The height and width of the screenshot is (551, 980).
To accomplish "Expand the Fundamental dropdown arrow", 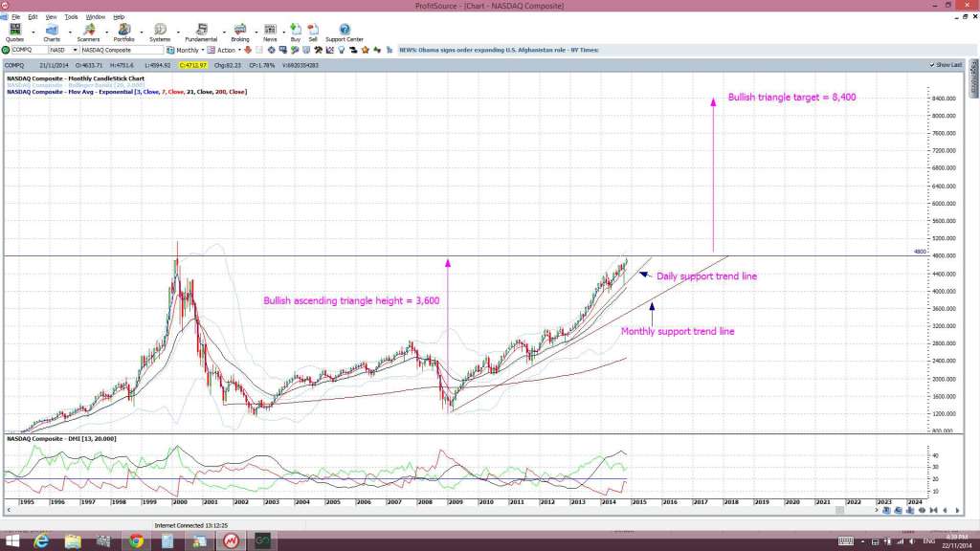I will tap(224, 32).
